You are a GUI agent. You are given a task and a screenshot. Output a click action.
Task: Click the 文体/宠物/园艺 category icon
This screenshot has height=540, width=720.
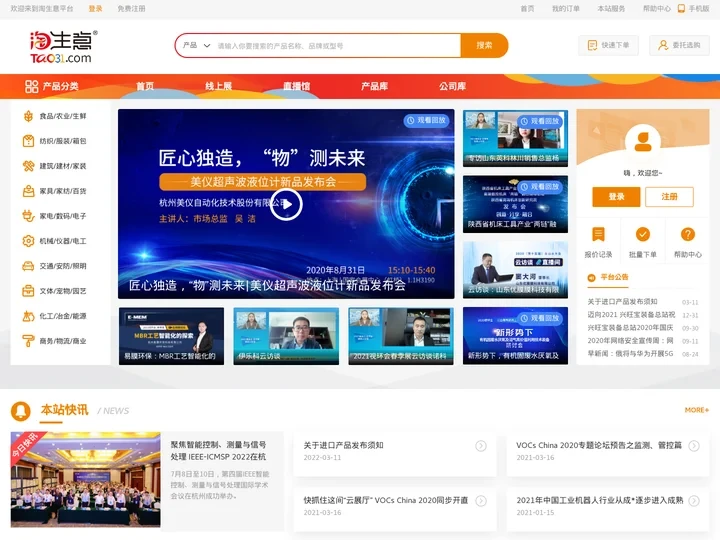pyautogui.click(x=28, y=291)
